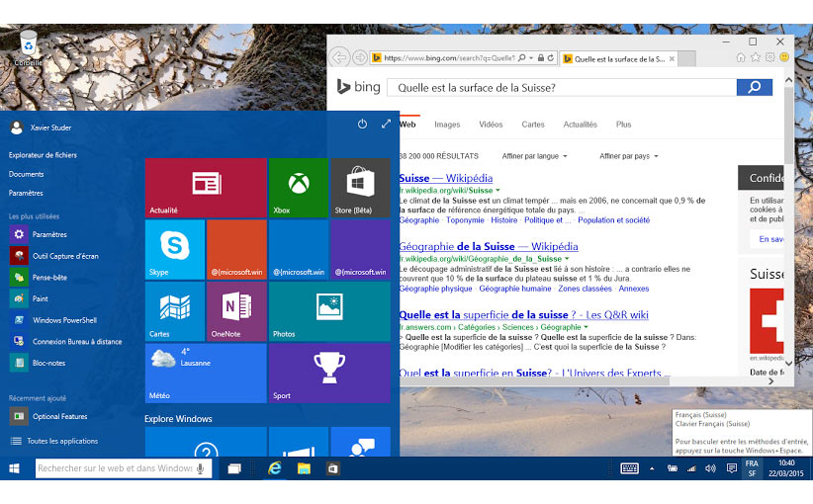The width and height of the screenshot is (813, 504).
Task: Open Pense-bête sticky notes
Action: 49,277
